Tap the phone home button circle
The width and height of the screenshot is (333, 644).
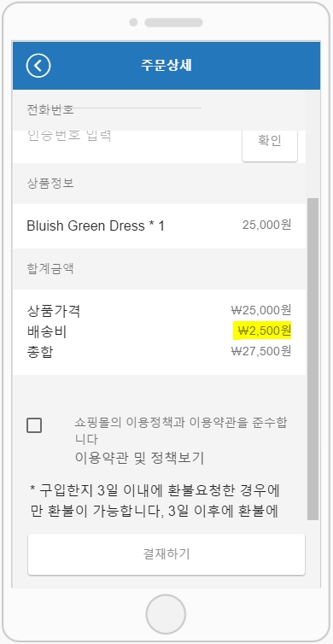(166, 614)
